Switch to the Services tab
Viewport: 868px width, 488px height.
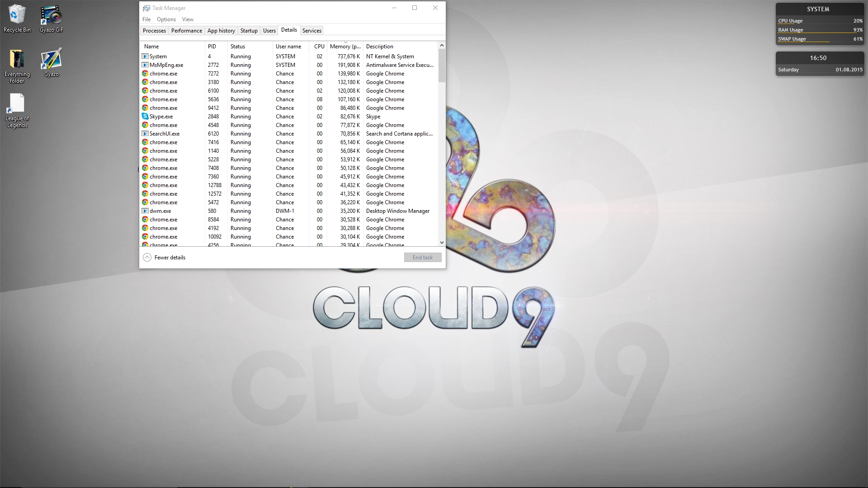311,31
